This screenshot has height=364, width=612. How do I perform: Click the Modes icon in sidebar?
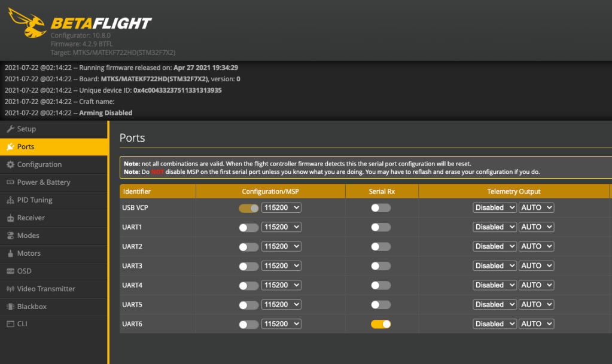pos(10,235)
